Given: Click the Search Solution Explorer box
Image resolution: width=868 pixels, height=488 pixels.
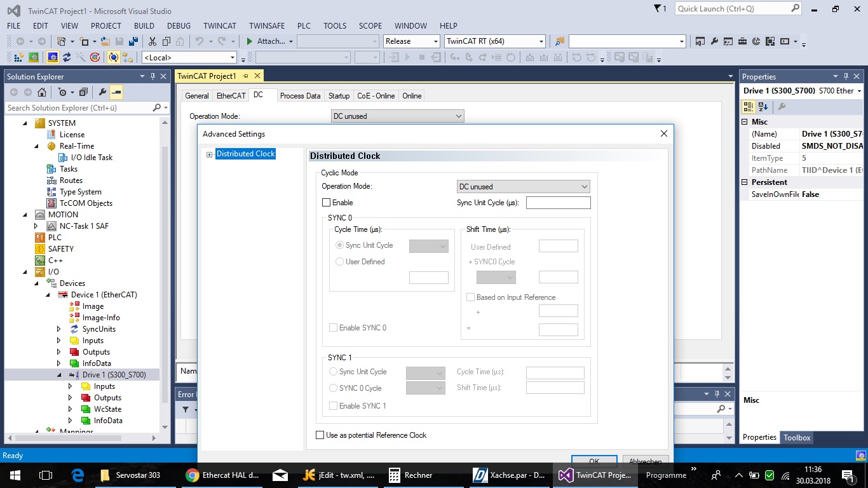Looking at the screenshot, I should pos(86,108).
